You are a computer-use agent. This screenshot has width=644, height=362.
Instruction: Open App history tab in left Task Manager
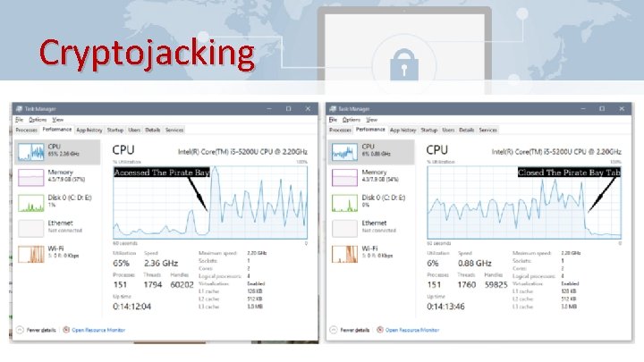coord(89,130)
